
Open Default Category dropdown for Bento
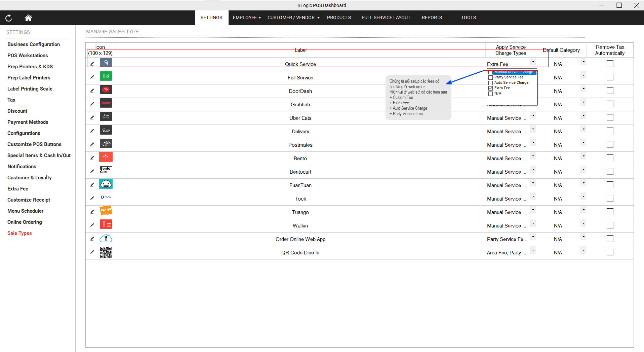click(x=583, y=156)
